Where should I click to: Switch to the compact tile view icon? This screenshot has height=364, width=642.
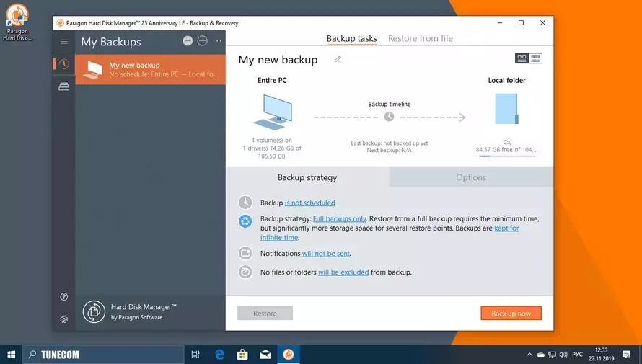coord(522,58)
